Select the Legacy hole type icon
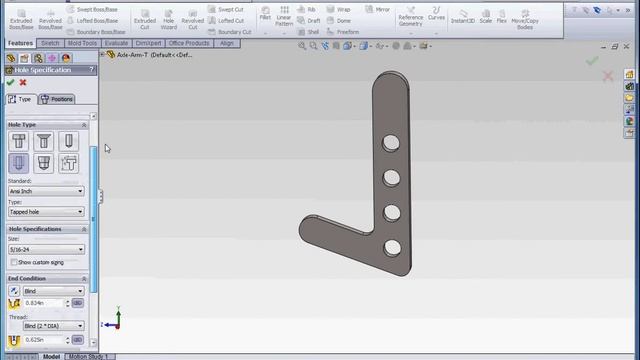640x360 pixels. [x=69, y=163]
